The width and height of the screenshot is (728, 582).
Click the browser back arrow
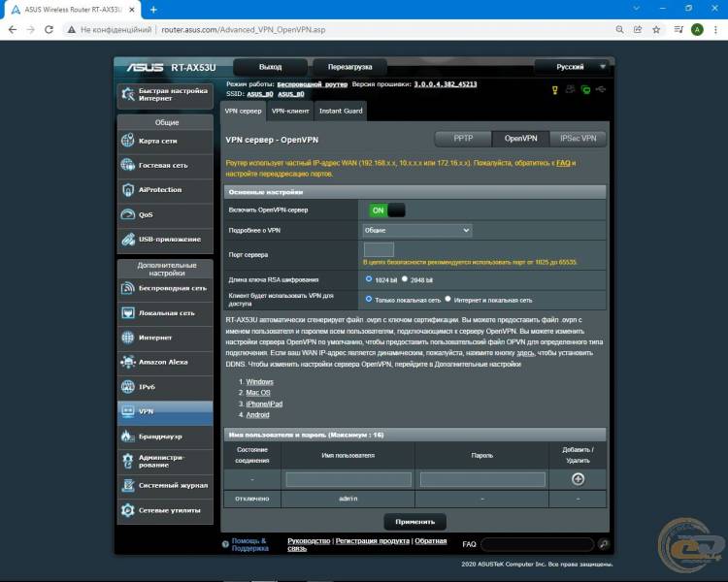pos(13,30)
